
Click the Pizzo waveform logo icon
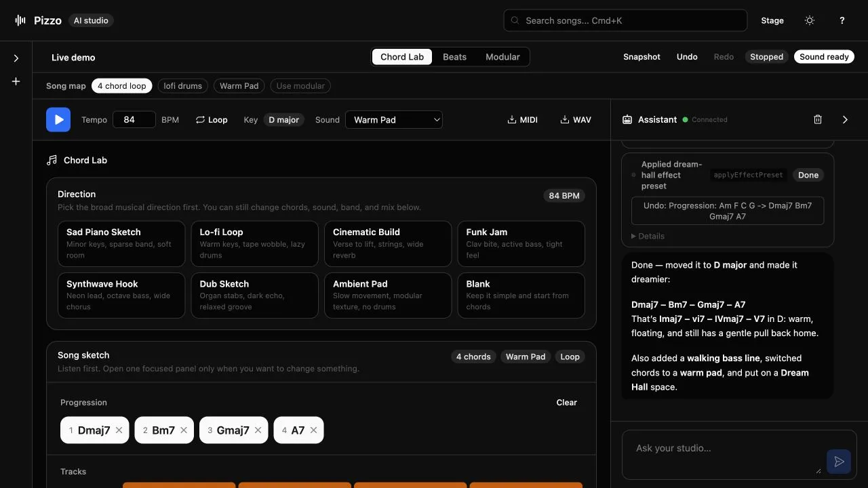click(x=20, y=20)
